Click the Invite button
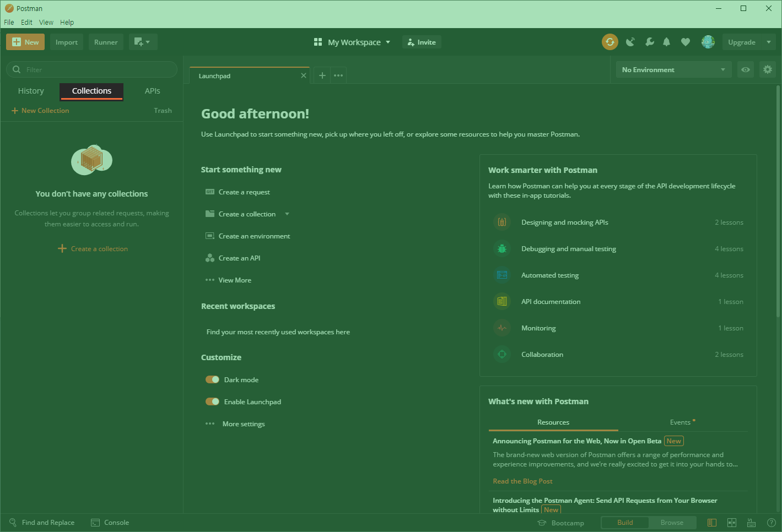 422,42
